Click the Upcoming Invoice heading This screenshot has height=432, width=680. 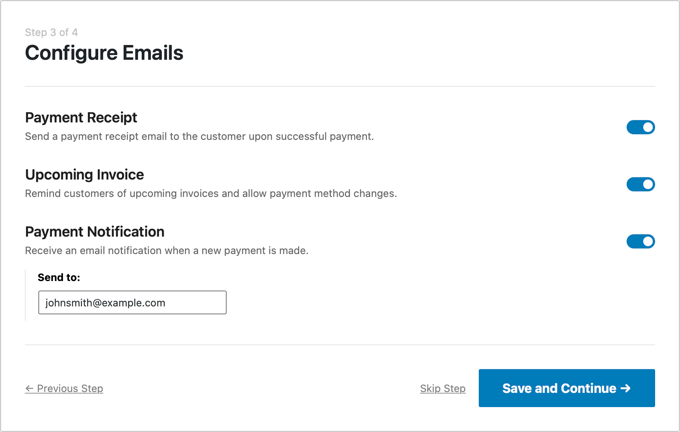(84, 174)
